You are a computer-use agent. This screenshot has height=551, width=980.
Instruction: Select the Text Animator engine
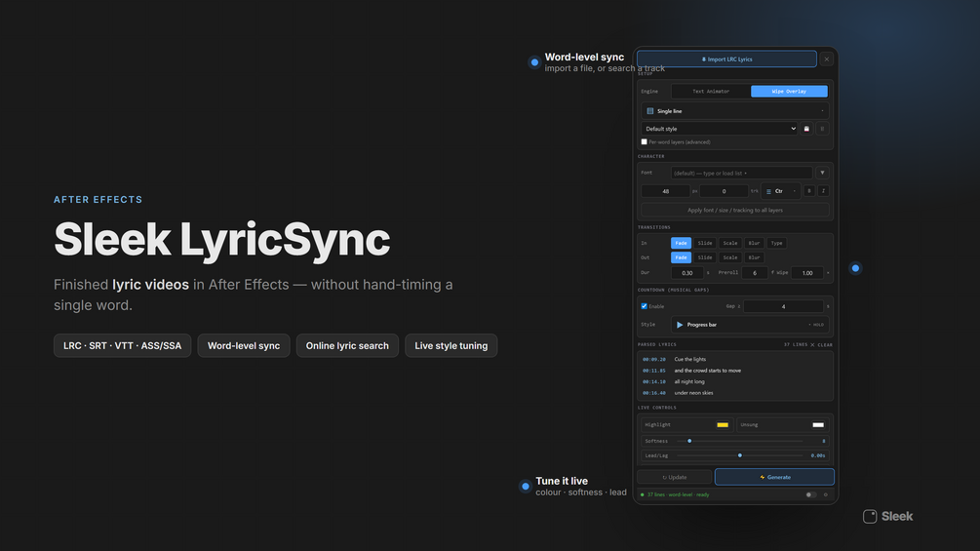pyautogui.click(x=711, y=92)
